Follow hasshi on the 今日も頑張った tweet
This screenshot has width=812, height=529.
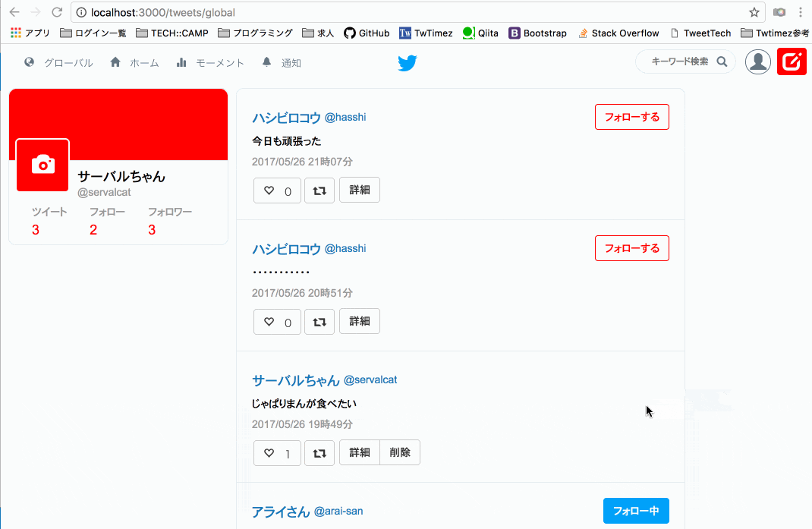[632, 117]
